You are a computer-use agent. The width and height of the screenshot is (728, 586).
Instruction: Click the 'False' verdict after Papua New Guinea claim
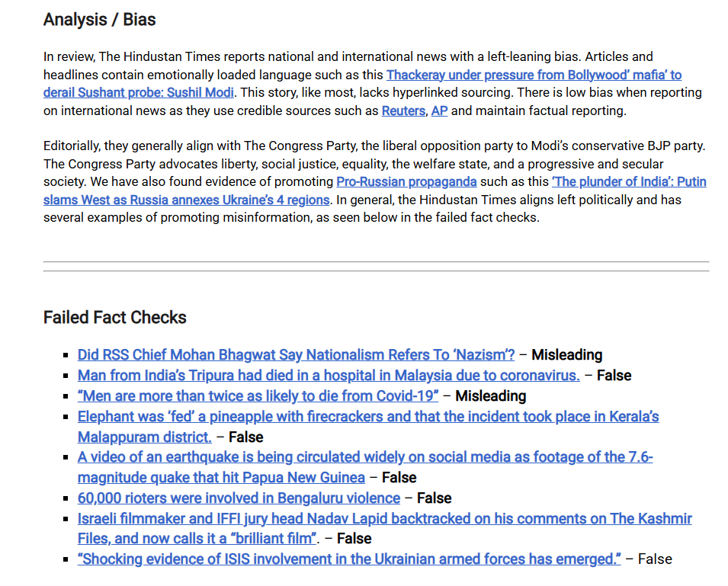tap(399, 478)
